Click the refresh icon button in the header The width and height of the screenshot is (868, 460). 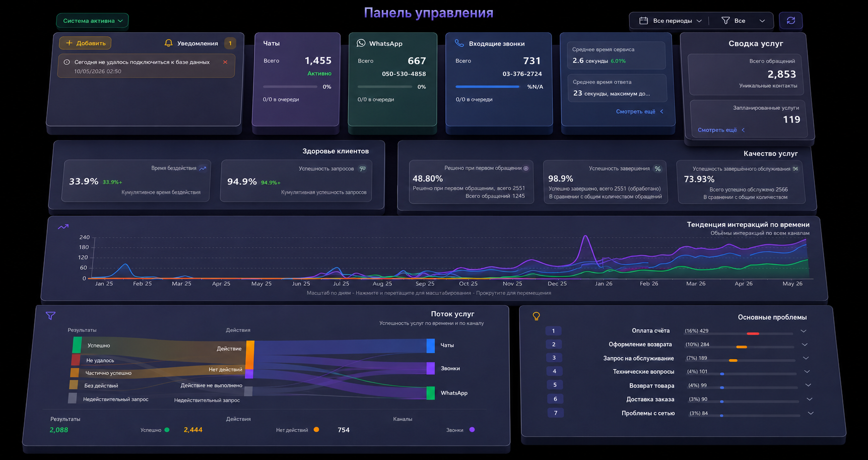pyautogui.click(x=791, y=21)
